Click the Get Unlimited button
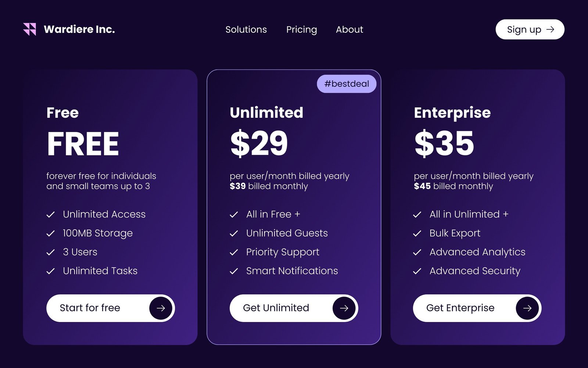 [x=293, y=308]
